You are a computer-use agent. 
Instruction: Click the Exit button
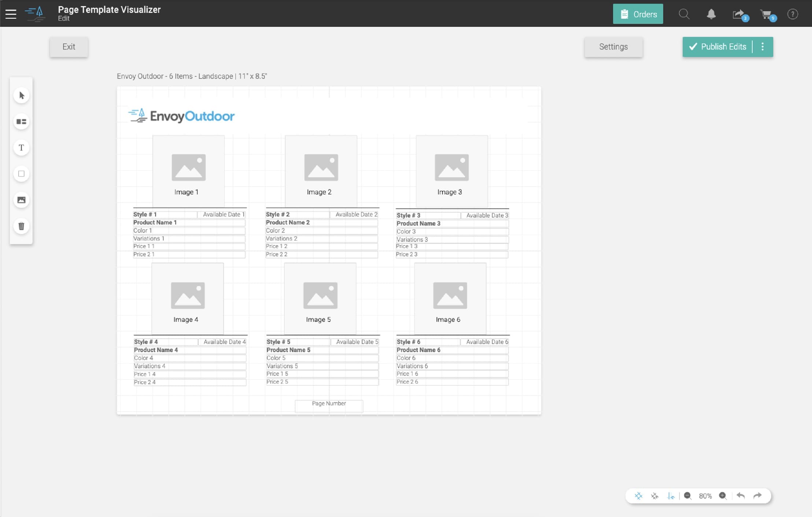[x=69, y=46]
